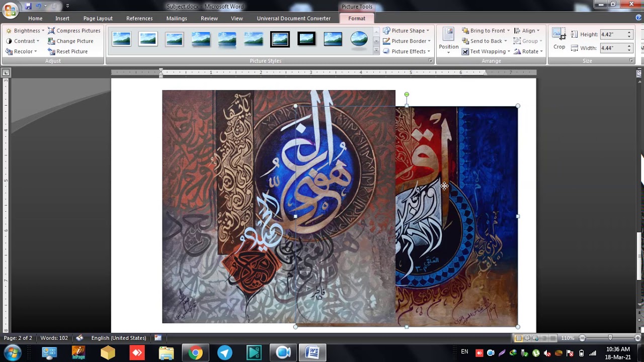
Task: Click Picture Styles dialog launcher
Action: tap(430, 61)
